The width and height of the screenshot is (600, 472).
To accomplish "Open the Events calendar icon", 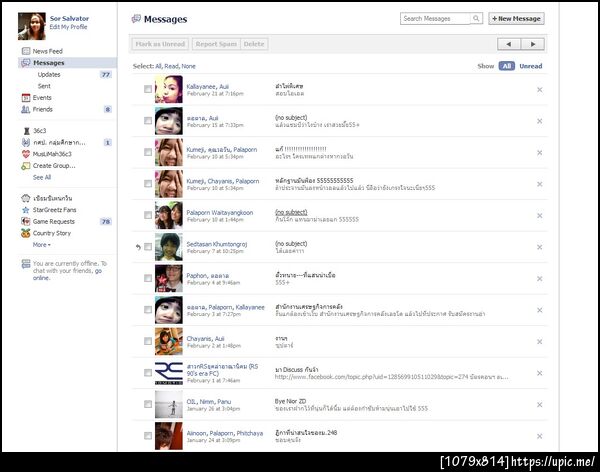I will click(x=26, y=98).
